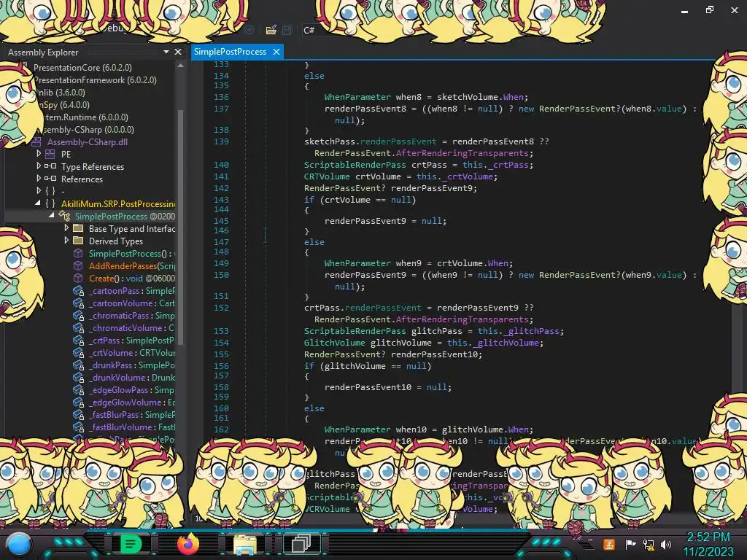Click the Create() method icon
747x560 pixels.
tap(78, 278)
